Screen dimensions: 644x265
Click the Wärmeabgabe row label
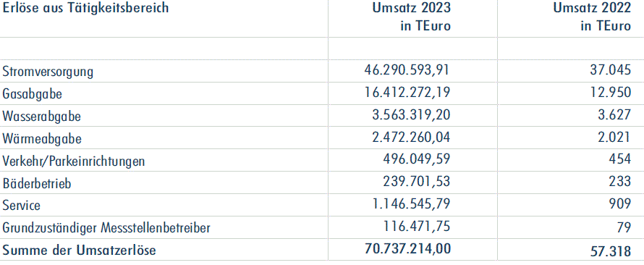click(x=42, y=138)
